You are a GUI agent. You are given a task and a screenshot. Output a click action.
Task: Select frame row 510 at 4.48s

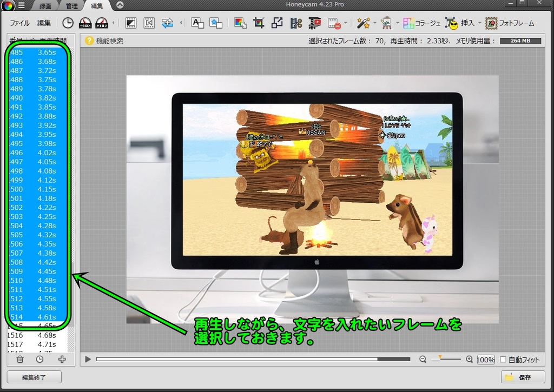pyautogui.click(x=37, y=281)
